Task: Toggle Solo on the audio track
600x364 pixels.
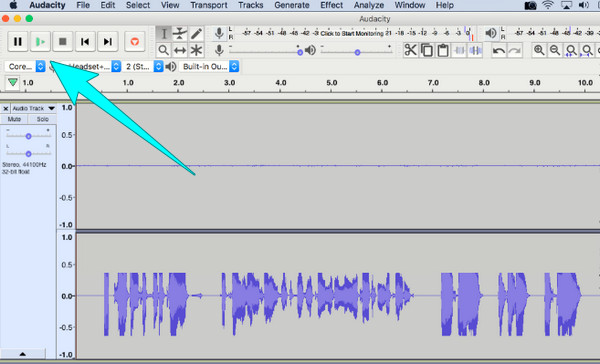Action: pos(42,119)
